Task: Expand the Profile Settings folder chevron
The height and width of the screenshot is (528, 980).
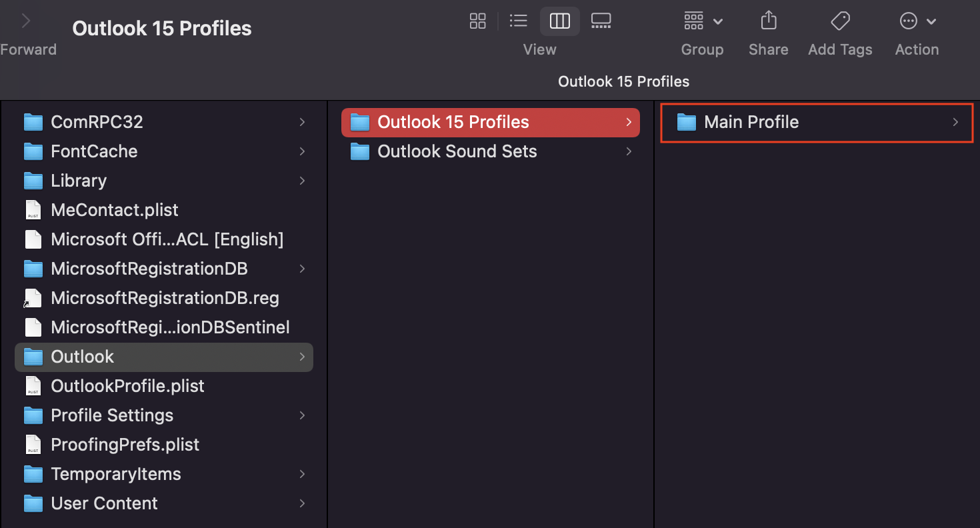Action: pos(302,415)
